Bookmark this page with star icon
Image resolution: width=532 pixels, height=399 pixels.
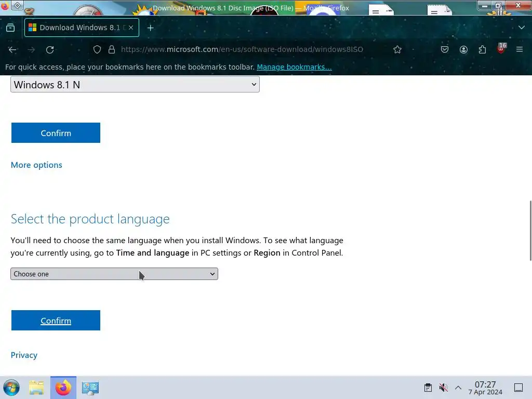397,49
